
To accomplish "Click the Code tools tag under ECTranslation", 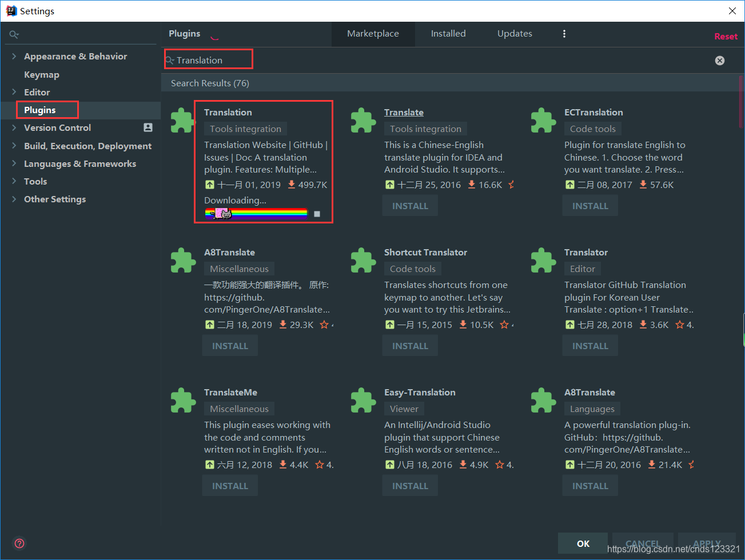I will 593,129.
